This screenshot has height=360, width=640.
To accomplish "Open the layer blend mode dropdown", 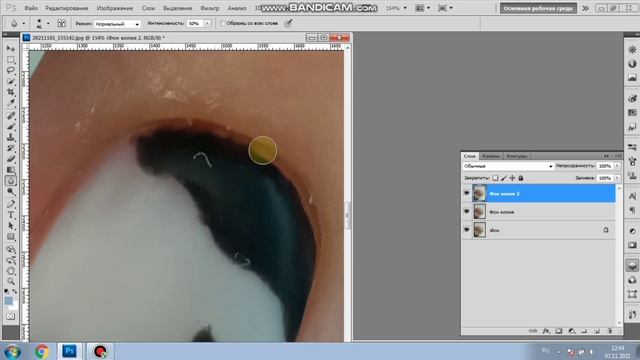I will [x=508, y=166].
